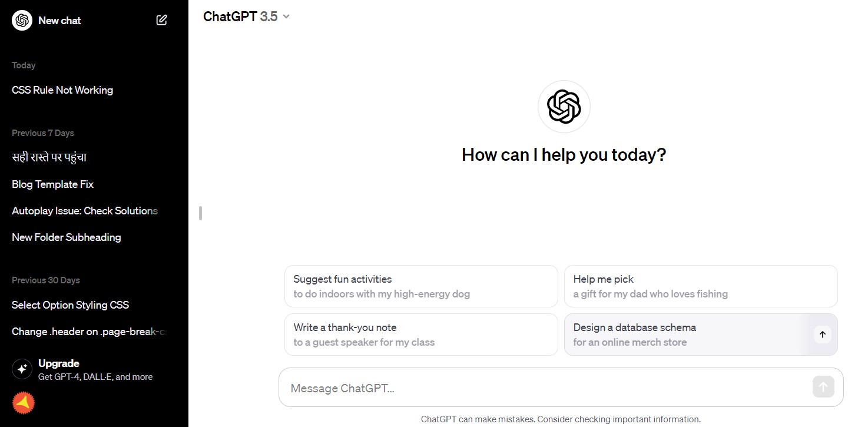Open the Blog Template Fix chat
This screenshot has height=427, width=868.
click(x=52, y=184)
